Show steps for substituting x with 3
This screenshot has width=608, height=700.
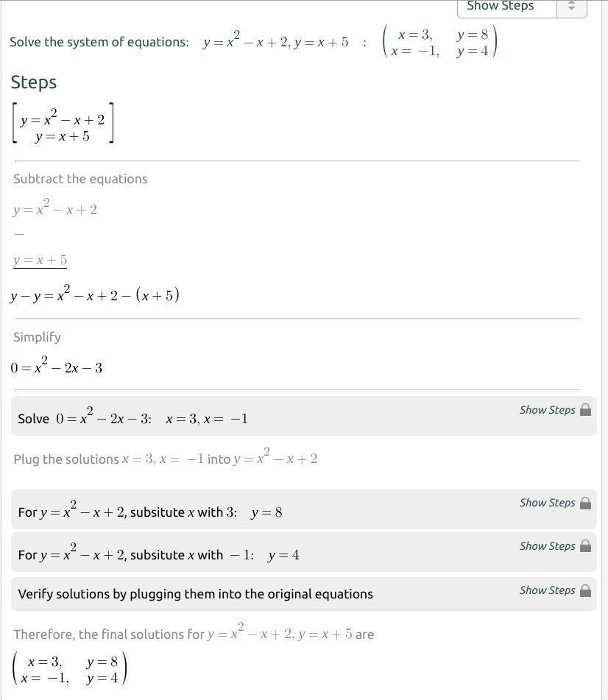pos(548,503)
